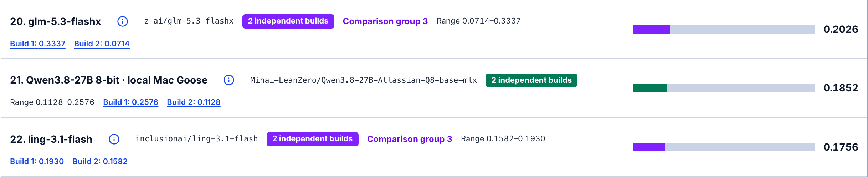Screen dimensions: 868x177
Task: Open the info icon beside Qwen3.8-27B 8-bit
Action: (229, 80)
